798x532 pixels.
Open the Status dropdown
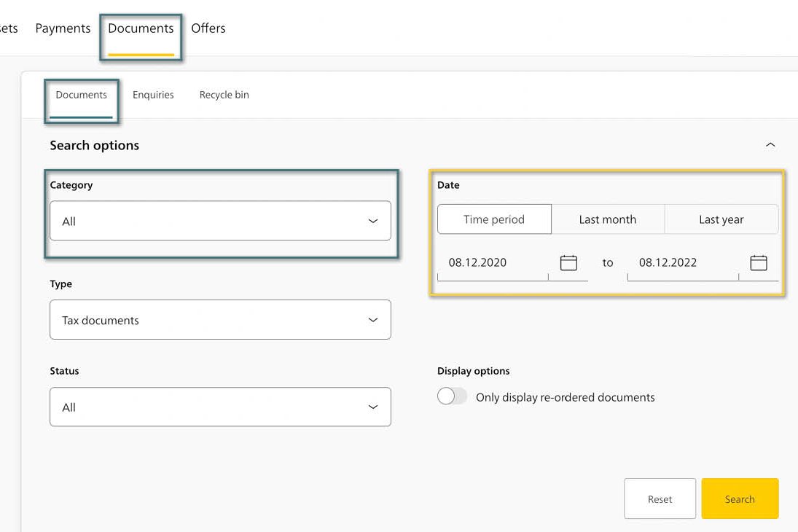220,407
